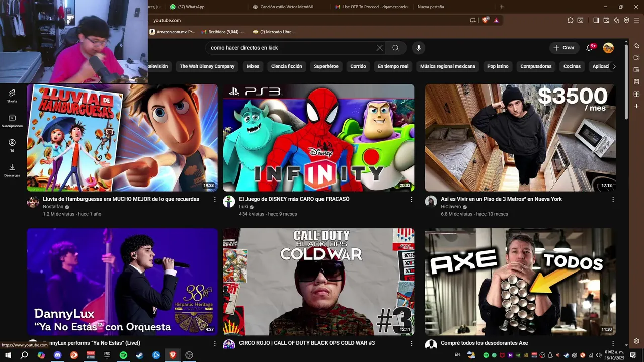Image resolution: width=644 pixels, height=362 pixels.
Task: Open Leo AI in Brave side panel
Action: (636, 46)
